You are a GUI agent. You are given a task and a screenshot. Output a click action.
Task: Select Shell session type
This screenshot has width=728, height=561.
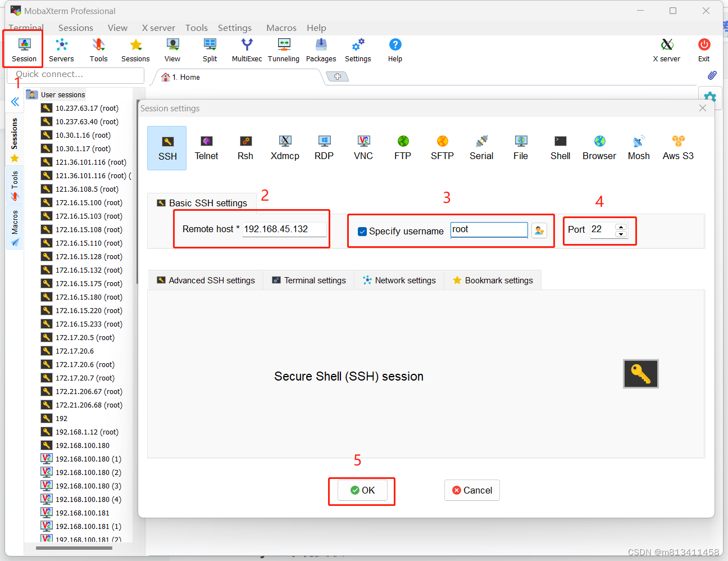point(560,148)
